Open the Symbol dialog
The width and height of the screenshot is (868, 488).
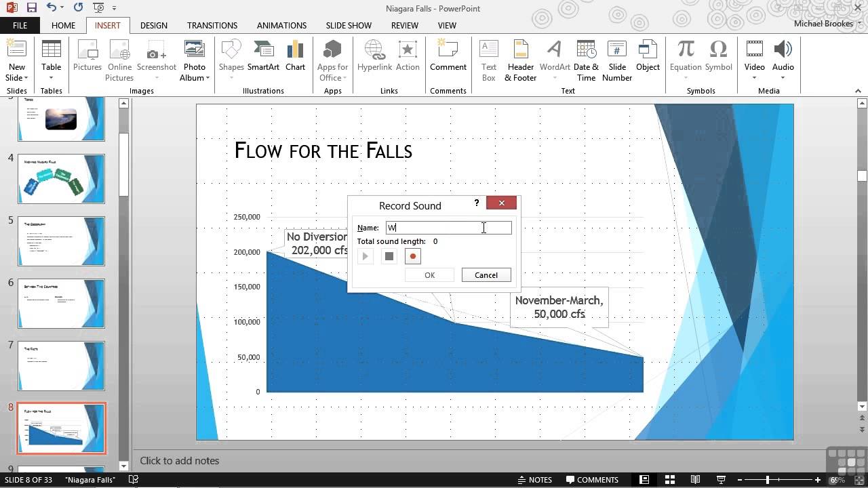(718, 56)
